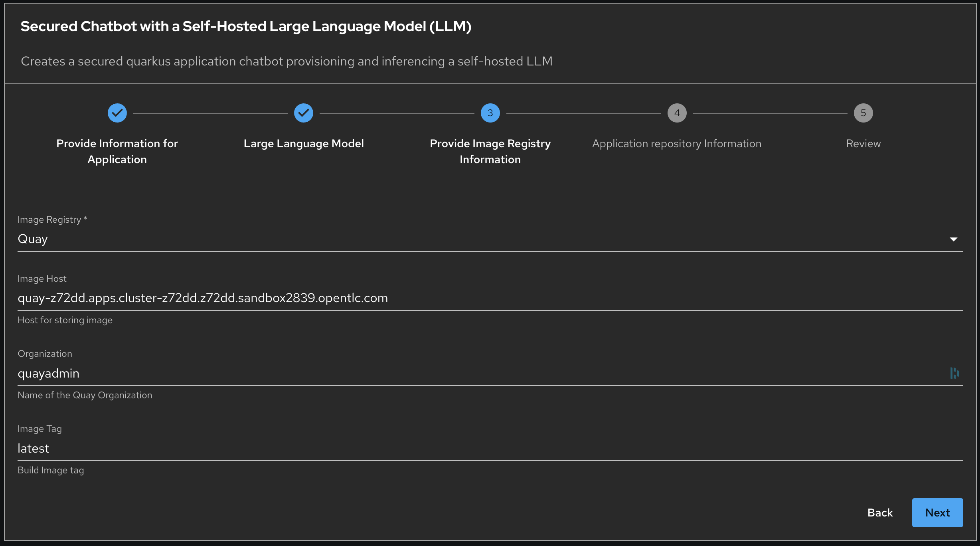Expand the Quay registry selection box

479,239
